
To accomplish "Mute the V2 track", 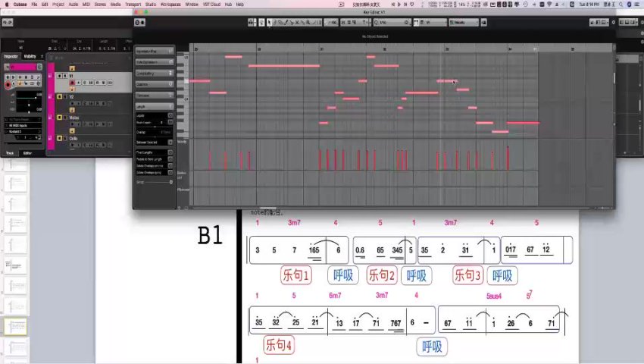I will coord(60,97).
